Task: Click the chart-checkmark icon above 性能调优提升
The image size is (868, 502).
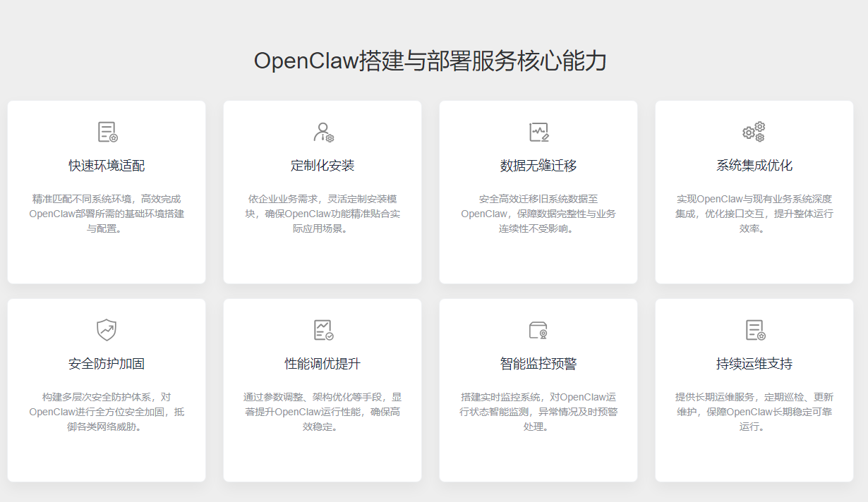Action: click(x=323, y=330)
